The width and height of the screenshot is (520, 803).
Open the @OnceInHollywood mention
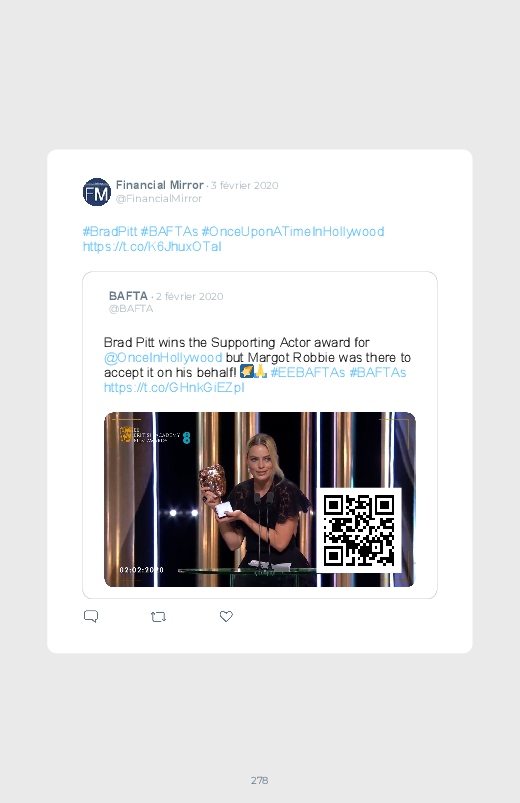coord(163,357)
